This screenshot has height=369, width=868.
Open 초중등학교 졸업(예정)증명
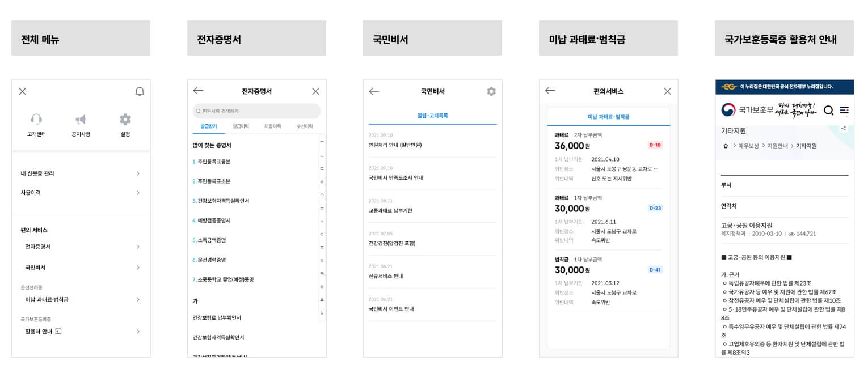coord(224,279)
